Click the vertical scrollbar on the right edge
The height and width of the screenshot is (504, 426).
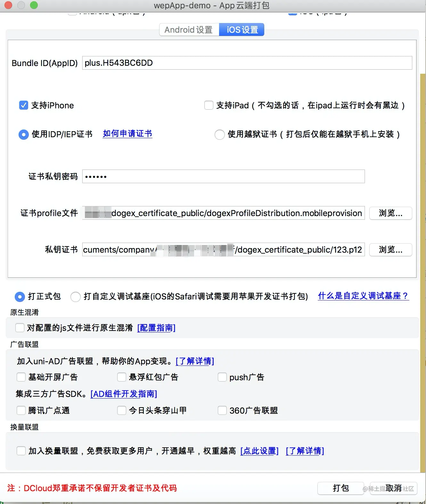click(423, 273)
